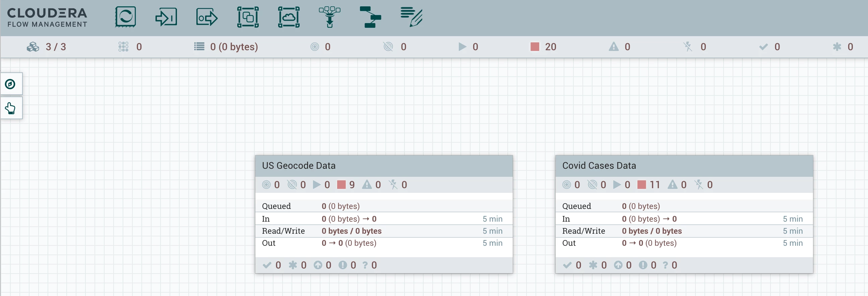Click the disabled components icon in the status bar
The width and height of the screenshot is (868, 296).
(688, 47)
